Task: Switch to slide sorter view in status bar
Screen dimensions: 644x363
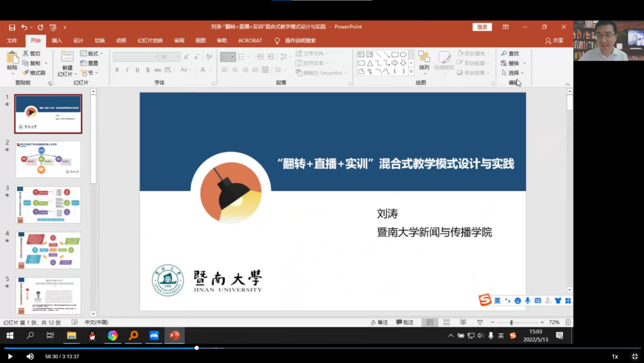Action: pyautogui.click(x=447, y=322)
